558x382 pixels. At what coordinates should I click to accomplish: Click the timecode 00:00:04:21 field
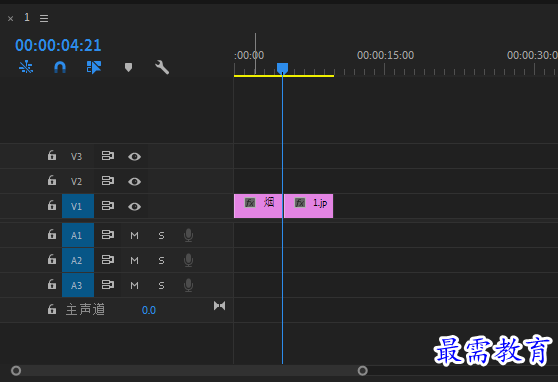tap(58, 45)
